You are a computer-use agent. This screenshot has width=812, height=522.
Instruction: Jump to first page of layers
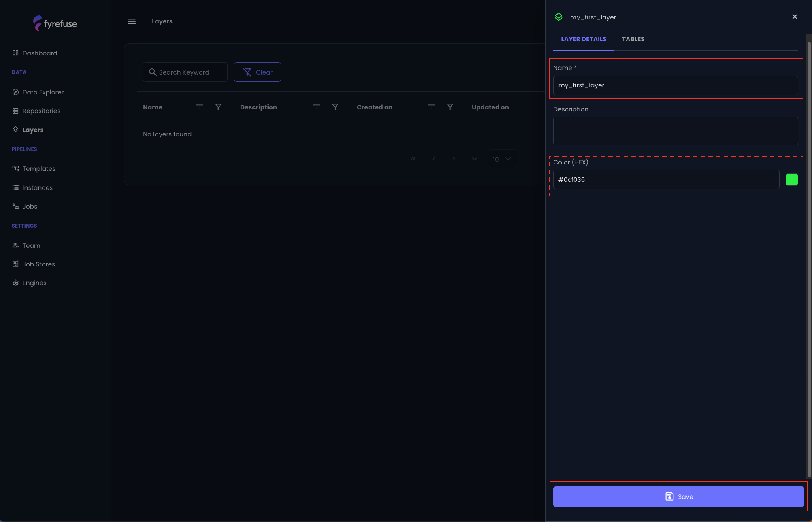(x=413, y=159)
